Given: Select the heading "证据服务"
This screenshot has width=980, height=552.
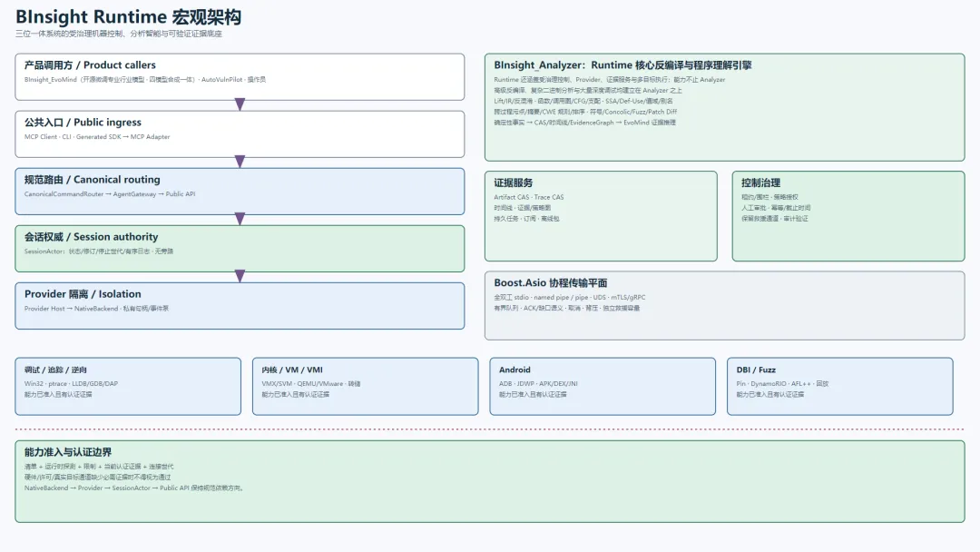Looking at the screenshot, I should click(x=513, y=183).
